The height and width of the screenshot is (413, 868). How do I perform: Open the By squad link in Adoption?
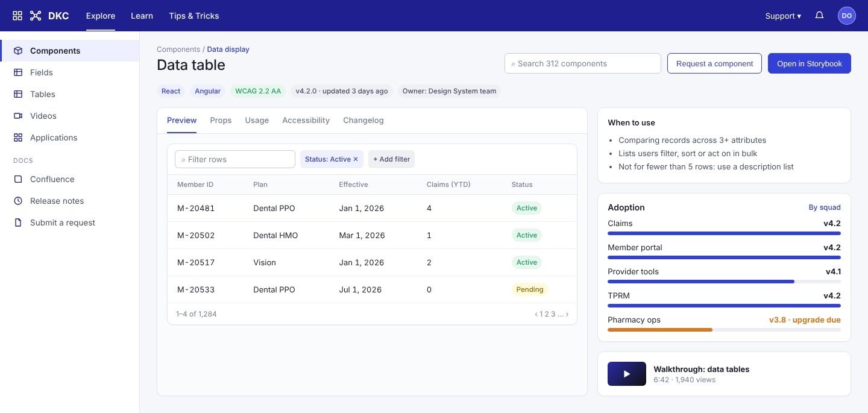click(x=825, y=207)
